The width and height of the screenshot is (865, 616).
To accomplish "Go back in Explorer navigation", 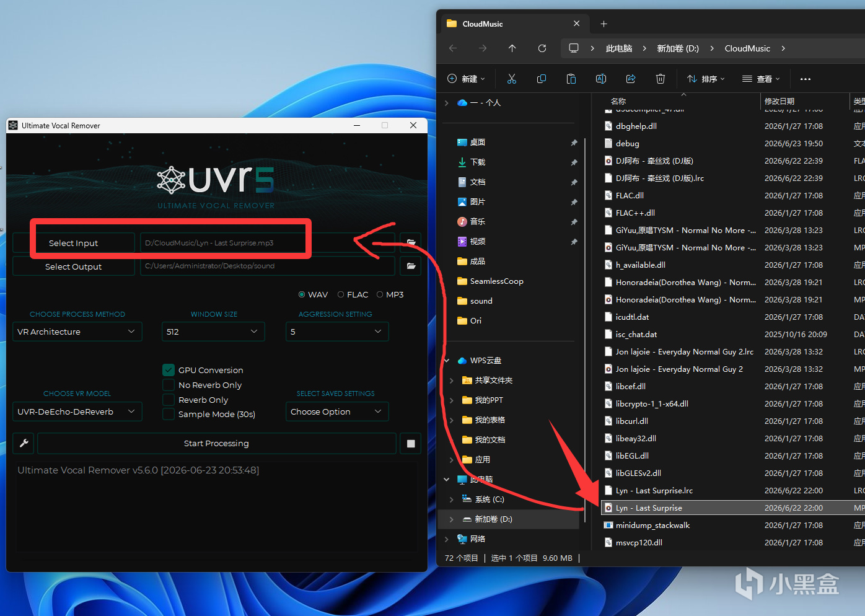I will [453, 48].
